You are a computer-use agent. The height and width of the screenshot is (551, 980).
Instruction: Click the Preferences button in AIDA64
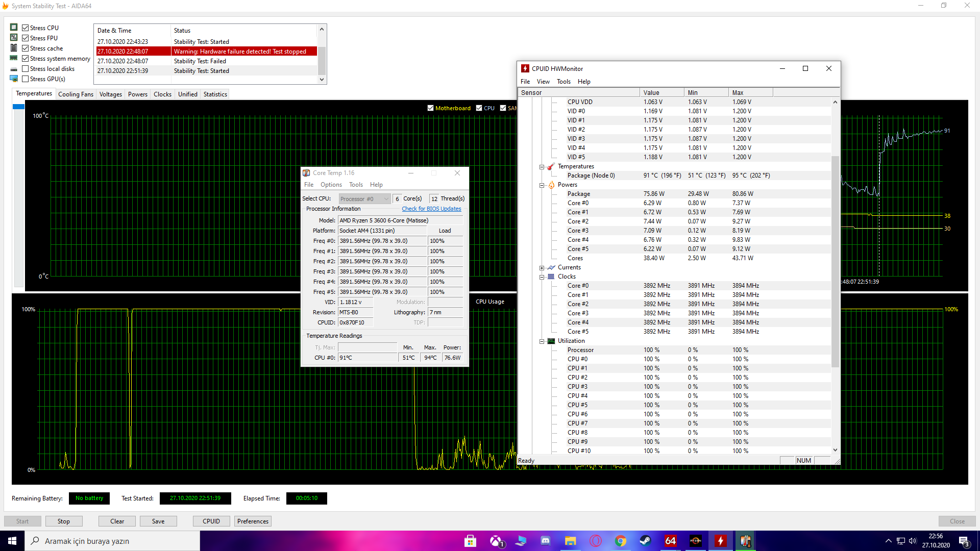(x=253, y=521)
